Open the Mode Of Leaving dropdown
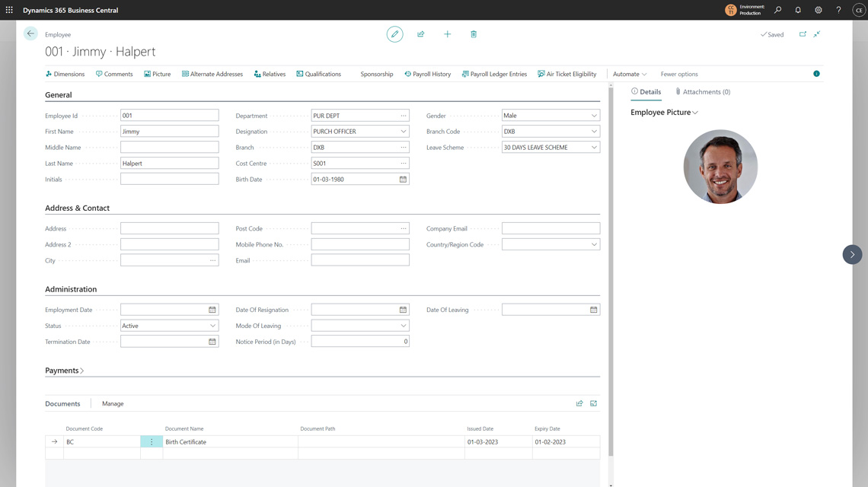The image size is (868, 487). coord(404,326)
